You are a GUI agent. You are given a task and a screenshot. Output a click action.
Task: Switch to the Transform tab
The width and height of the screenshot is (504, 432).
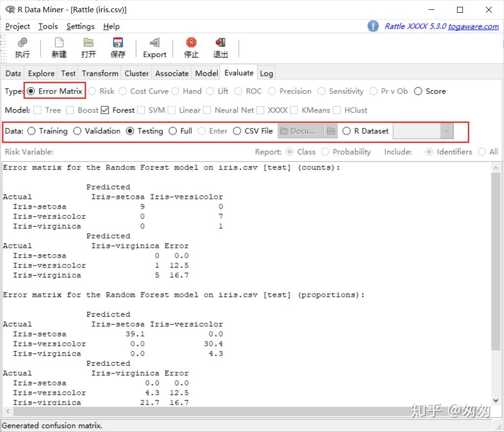point(100,73)
